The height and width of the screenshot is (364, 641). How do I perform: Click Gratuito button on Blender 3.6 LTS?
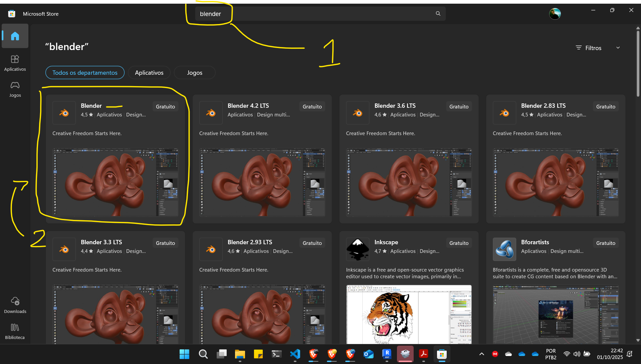(x=459, y=107)
